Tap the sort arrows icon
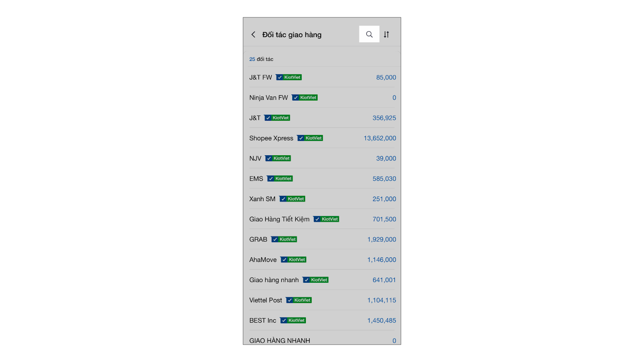This screenshot has height=362, width=644. coord(386,35)
